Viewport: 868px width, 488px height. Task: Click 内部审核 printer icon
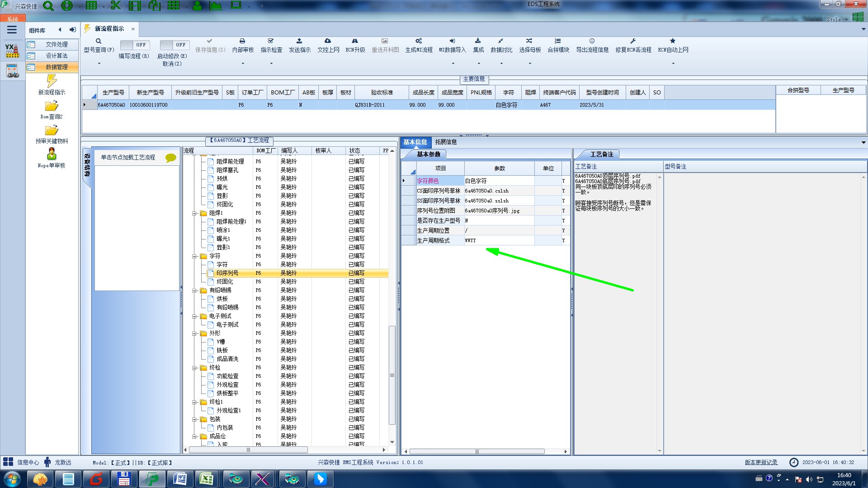[x=242, y=41]
